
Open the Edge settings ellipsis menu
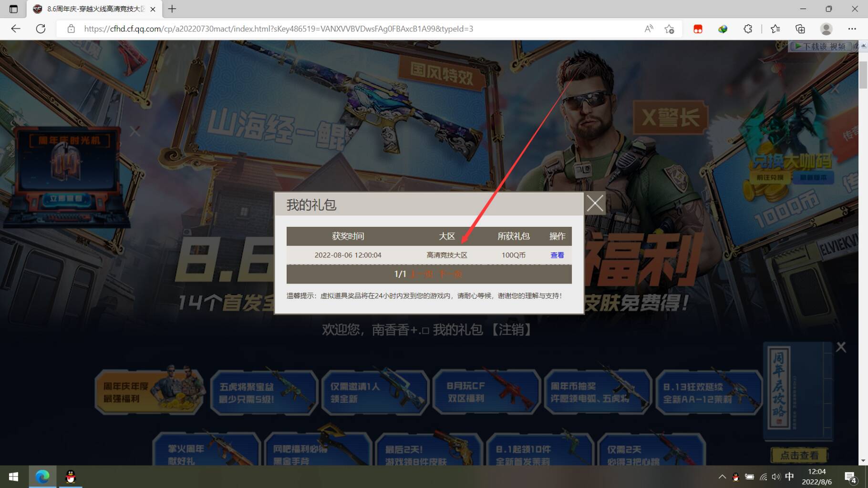pyautogui.click(x=852, y=29)
